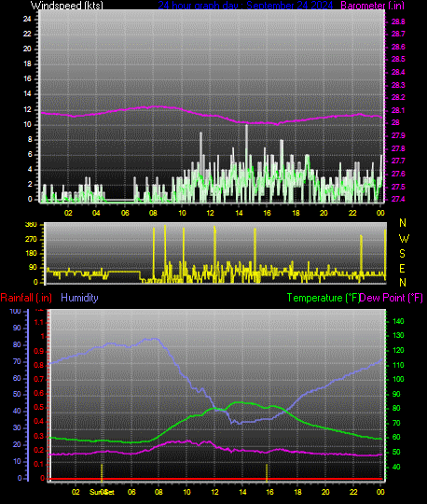
Task: Click the red "Rainfall (.in)" legend label
Action: click(x=26, y=298)
